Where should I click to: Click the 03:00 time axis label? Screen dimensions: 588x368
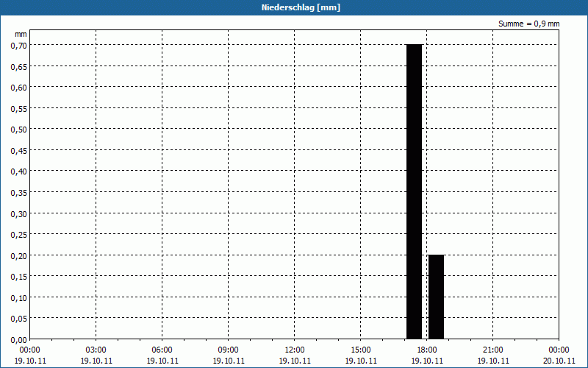pyautogui.click(x=96, y=350)
